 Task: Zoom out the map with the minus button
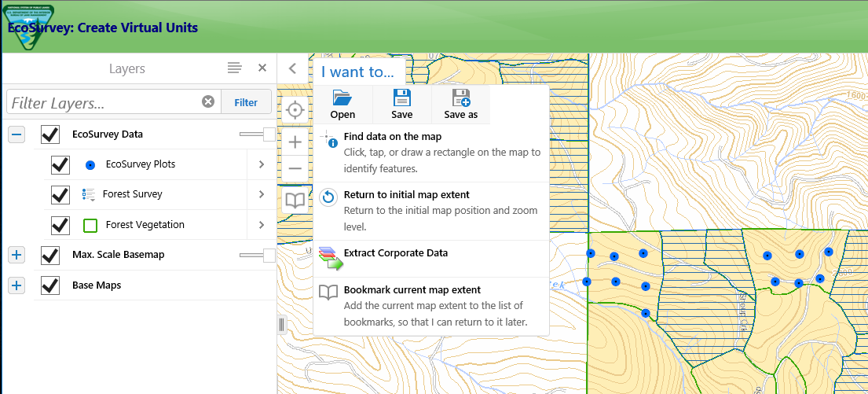pyautogui.click(x=295, y=168)
